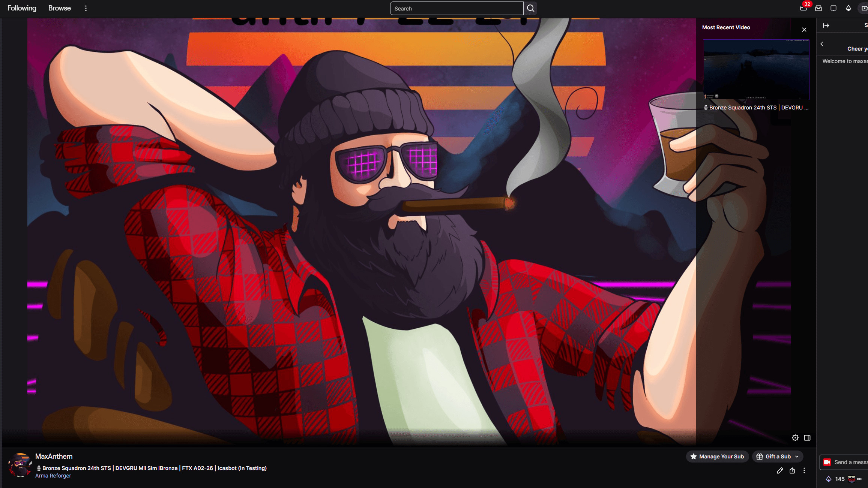Click the edit pencil icon below player
Image resolution: width=868 pixels, height=488 pixels.
point(780,470)
